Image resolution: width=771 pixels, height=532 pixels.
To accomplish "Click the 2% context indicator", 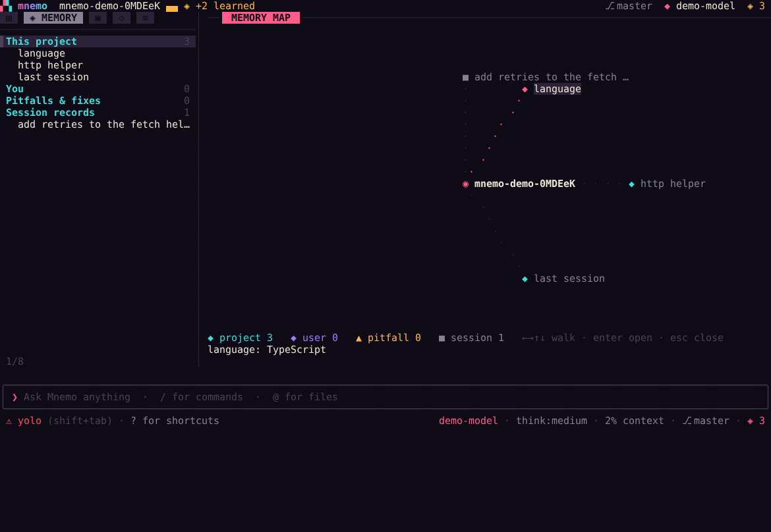I will coord(635,421).
